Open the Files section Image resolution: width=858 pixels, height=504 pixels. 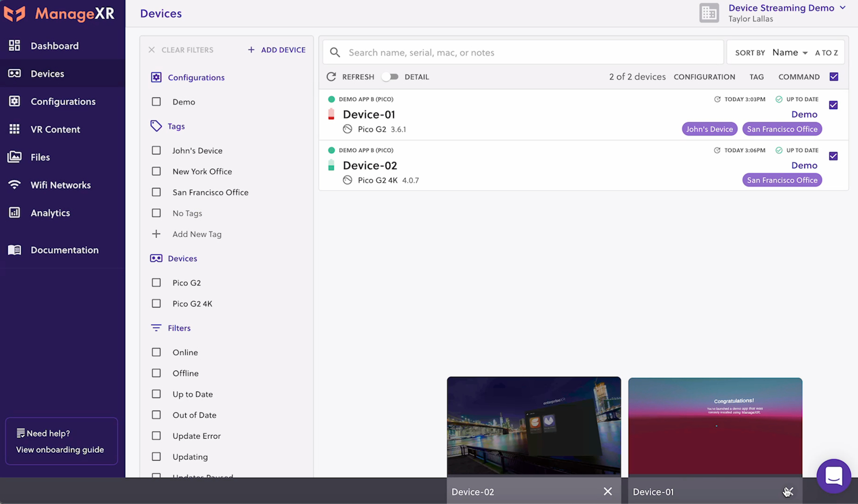click(x=40, y=157)
